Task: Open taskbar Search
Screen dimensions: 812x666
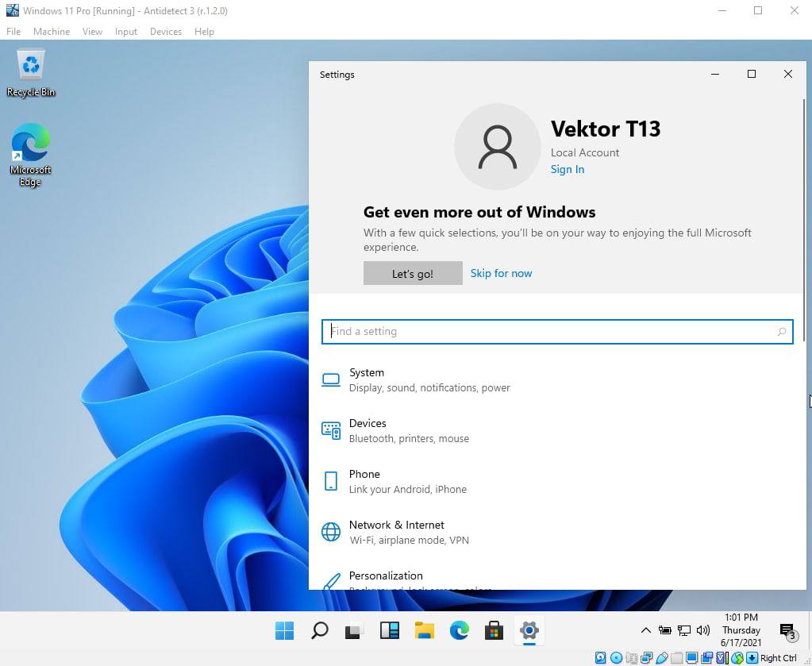Action: pos(320,631)
